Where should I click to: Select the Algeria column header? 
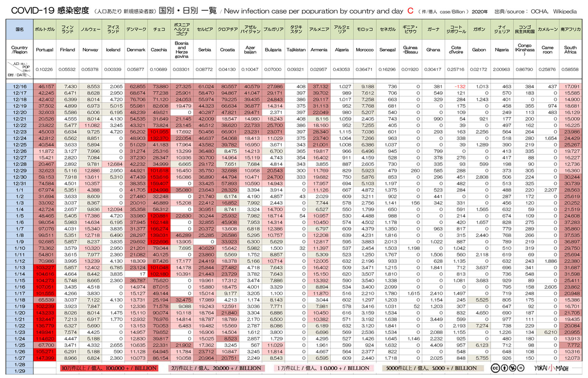tap(342, 49)
